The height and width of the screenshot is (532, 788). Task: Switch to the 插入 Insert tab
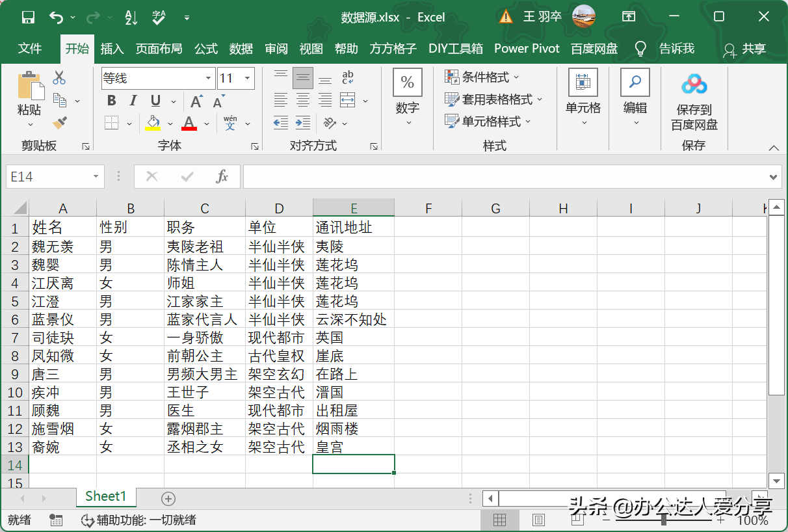[112, 49]
